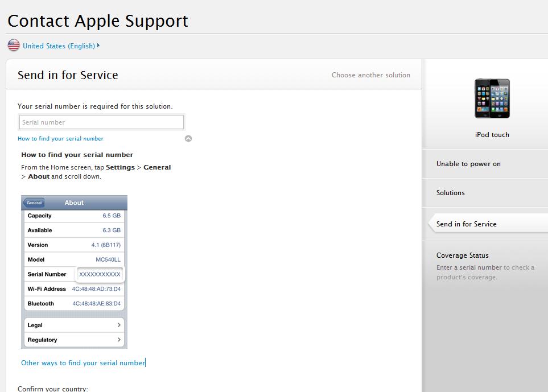
Task: Click the 'Confirm your country:' label
Action: (x=53, y=389)
